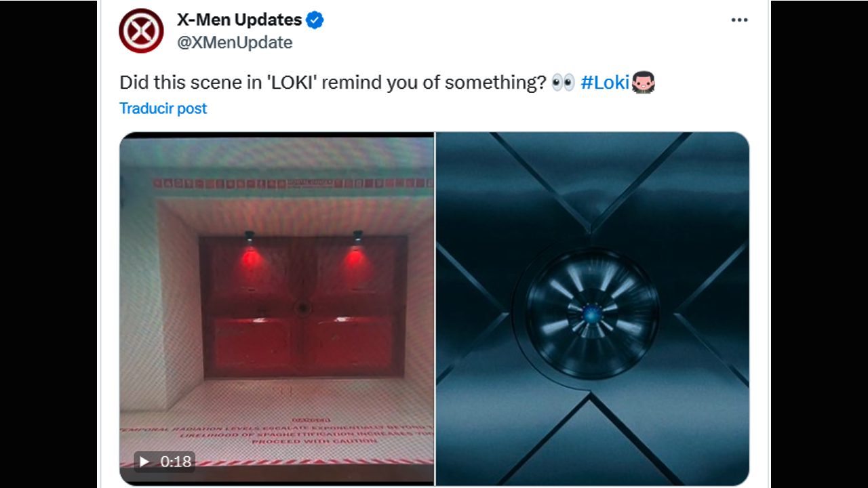Click the 0:18 video duration label

pos(176,462)
